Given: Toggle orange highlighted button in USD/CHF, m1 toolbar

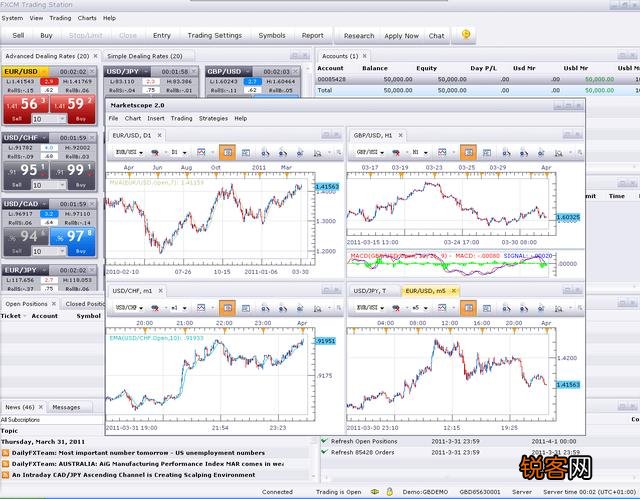Looking at the screenshot, I should coord(228,308).
